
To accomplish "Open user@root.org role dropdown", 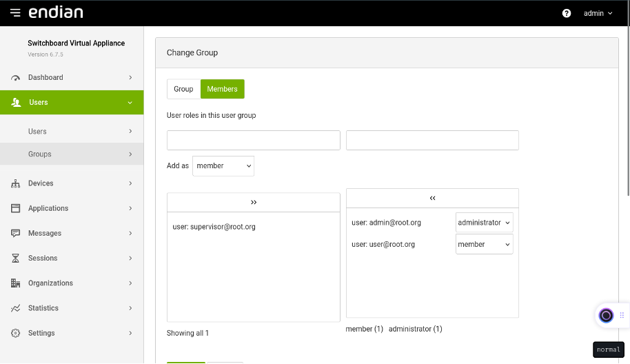I will coord(484,244).
